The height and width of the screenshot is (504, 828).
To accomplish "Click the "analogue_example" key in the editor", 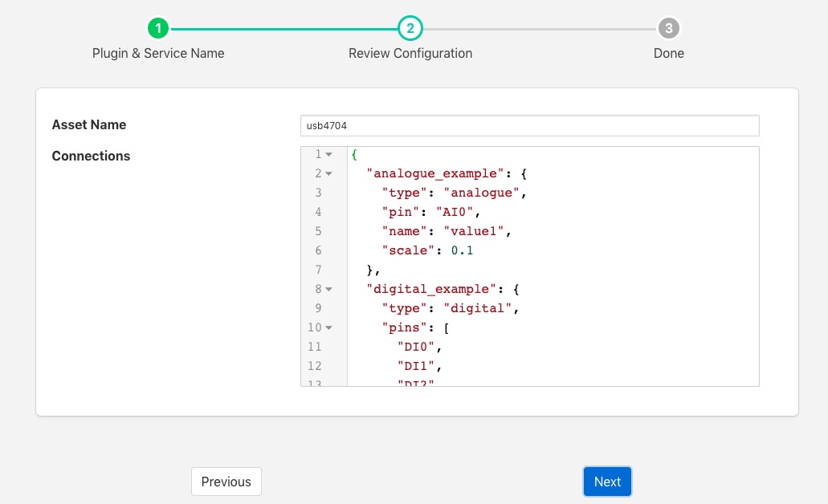I will pyautogui.click(x=428, y=173).
